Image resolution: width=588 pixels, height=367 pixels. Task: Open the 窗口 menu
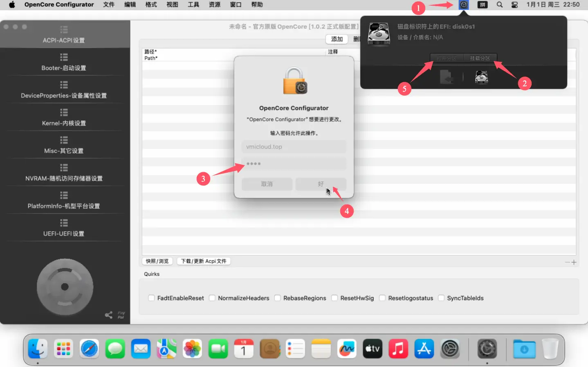point(236,5)
